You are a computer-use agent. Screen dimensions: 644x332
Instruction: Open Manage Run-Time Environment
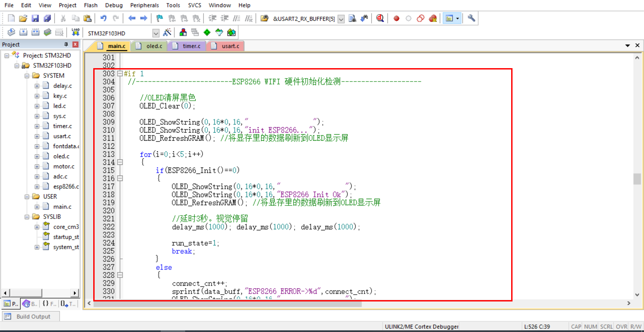[x=207, y=32]
